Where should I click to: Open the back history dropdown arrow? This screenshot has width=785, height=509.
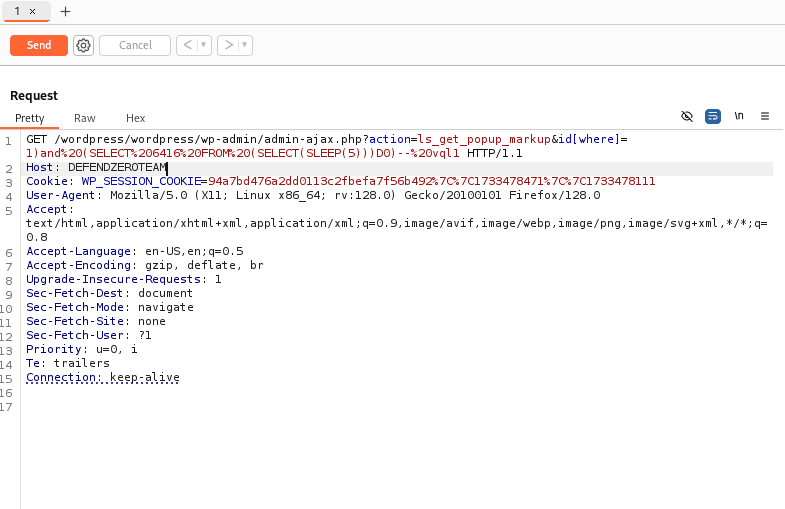[x=204, y=45]
